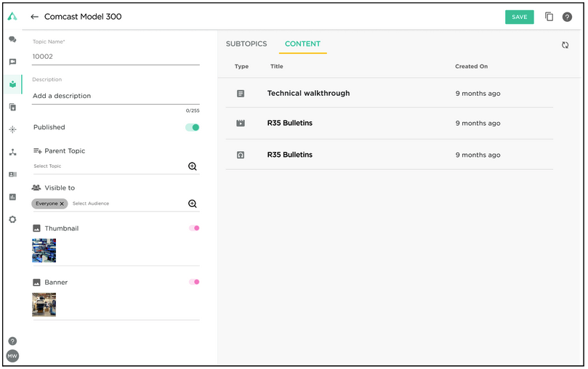Open the Technical walkthrough content row
This screenshot has width=588, height=369.
coord(390,94)
